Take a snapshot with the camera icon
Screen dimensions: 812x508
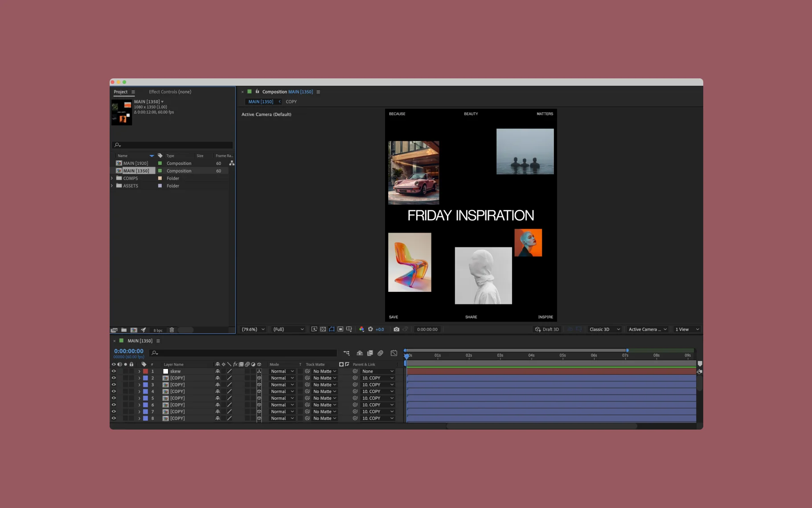pos(396,329)
